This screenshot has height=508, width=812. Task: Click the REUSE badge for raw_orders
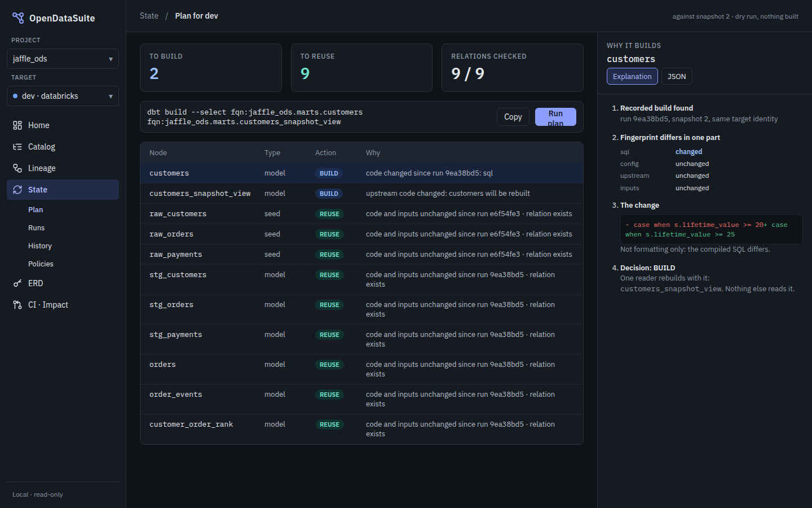[329, 234]
